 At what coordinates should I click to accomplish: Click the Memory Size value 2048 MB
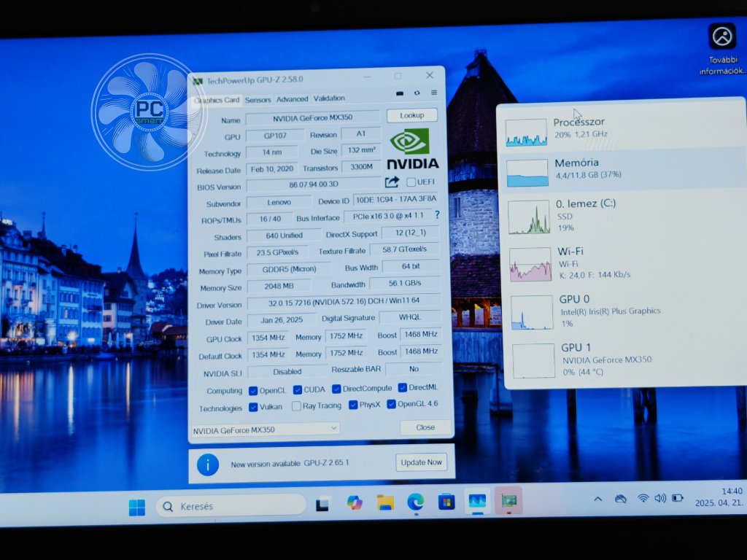pyautogui.click(x=279, y=286)
